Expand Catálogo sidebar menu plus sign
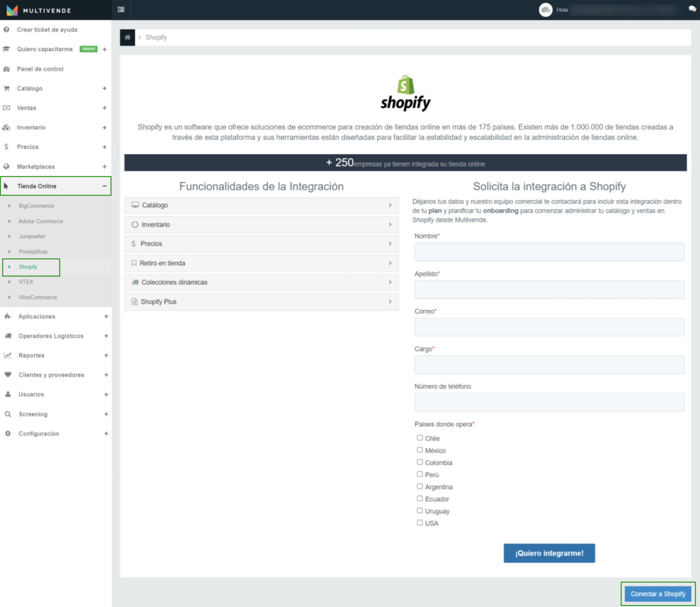The height and width of the screenshot is (607, 700). [x=104, y=88]
